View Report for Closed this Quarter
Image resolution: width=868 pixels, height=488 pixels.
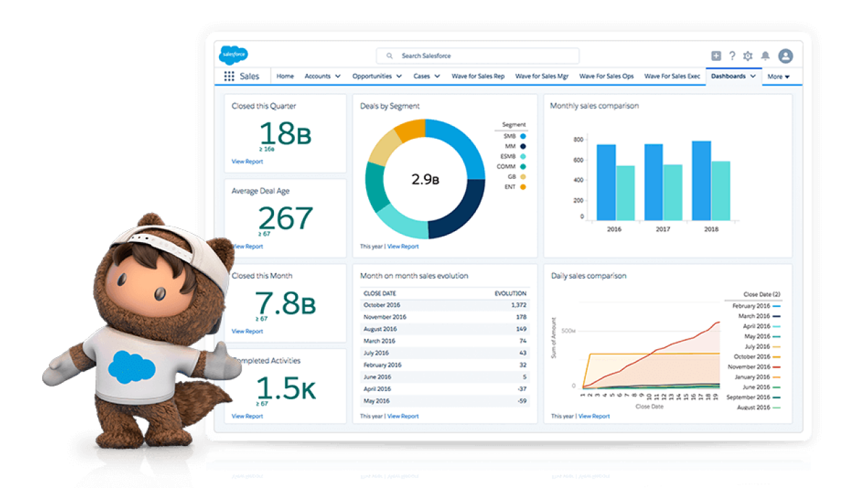point(247,161)
